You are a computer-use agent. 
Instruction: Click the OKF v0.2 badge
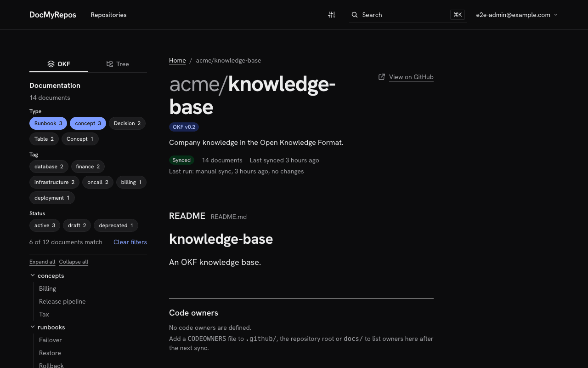[184, 127]
